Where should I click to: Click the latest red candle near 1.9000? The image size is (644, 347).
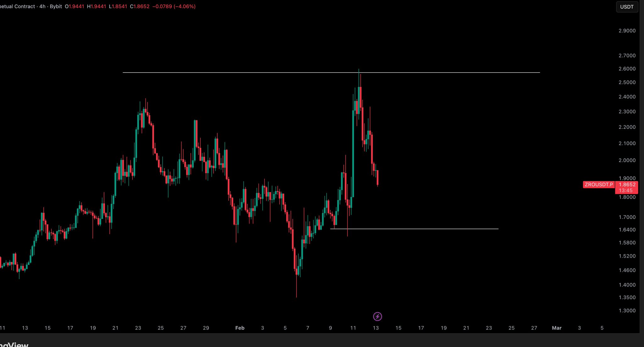coord(377,178)
